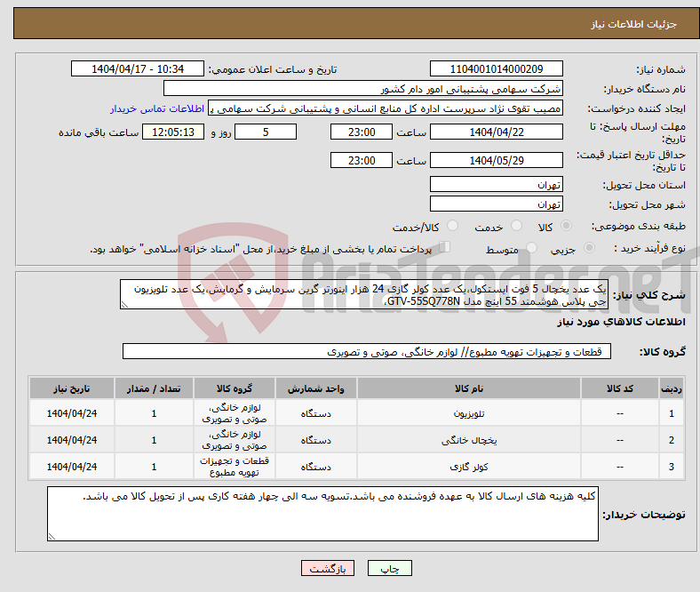700x592 pixels.
Task: Click the response deadline date 1404/04/22
Action: tap(496, 132)
